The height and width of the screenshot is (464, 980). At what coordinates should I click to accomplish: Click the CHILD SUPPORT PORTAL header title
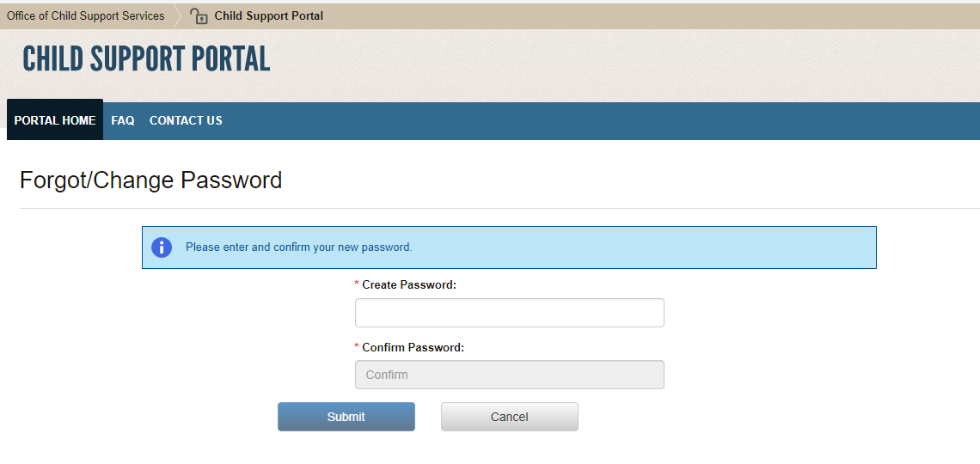pos(146,58)
